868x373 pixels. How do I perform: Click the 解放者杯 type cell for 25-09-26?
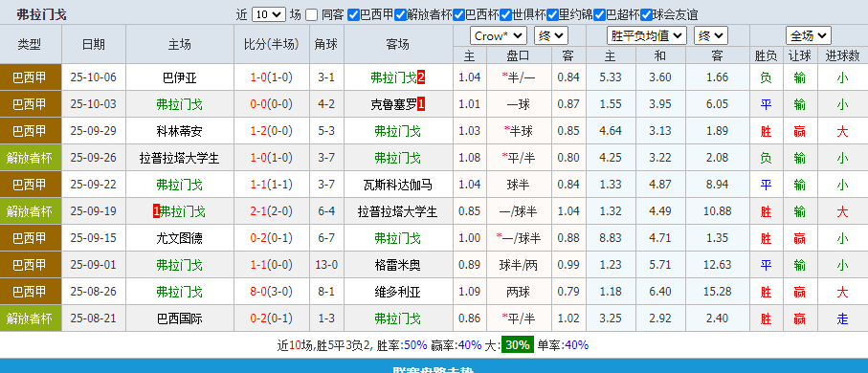click(30, 158)
